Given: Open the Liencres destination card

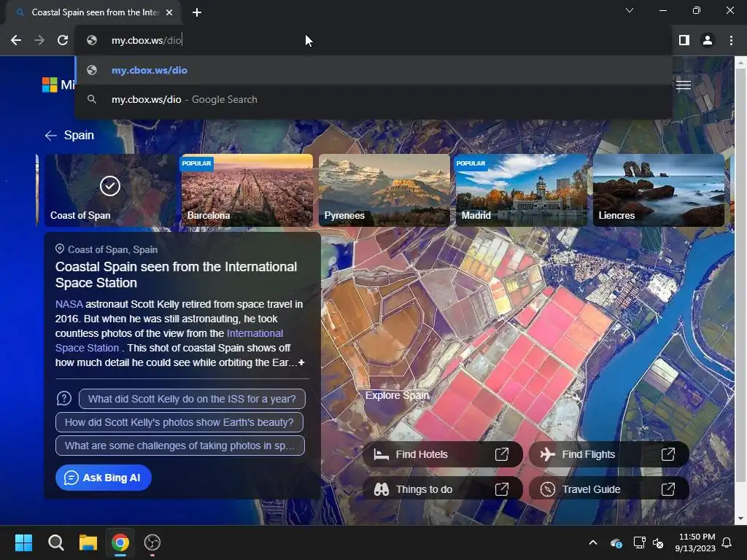Looking at the screenshot, I should pos(659,190).
